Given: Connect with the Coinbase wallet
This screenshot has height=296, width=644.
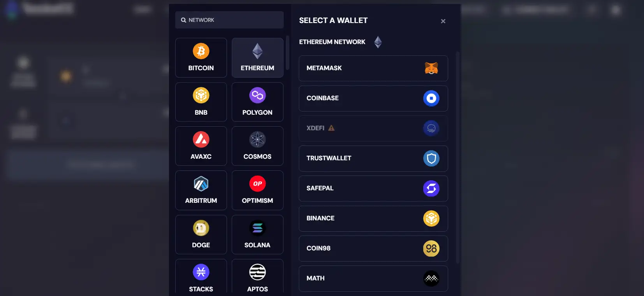Looking at the screenshot, I should [x=373, y=98].
